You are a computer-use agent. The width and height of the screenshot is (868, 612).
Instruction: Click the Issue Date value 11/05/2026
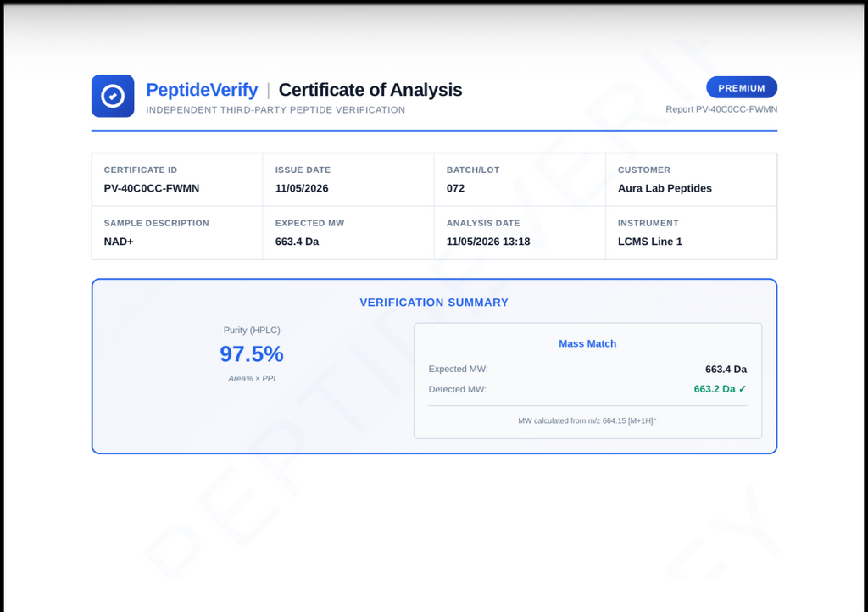coord(302,188)
